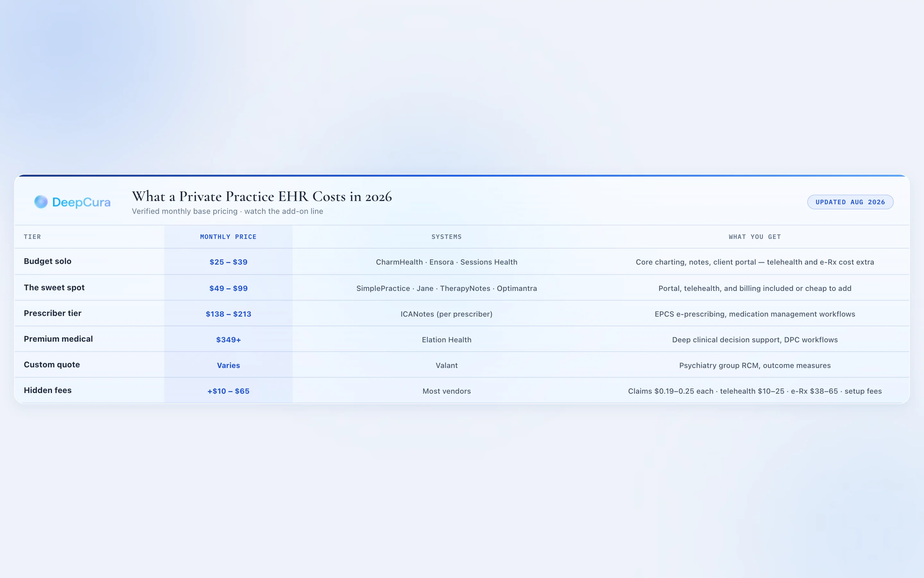Click 'EPCS e-prescribing, medication management workflows' text

pyautogui.click(x=755, y=314)
